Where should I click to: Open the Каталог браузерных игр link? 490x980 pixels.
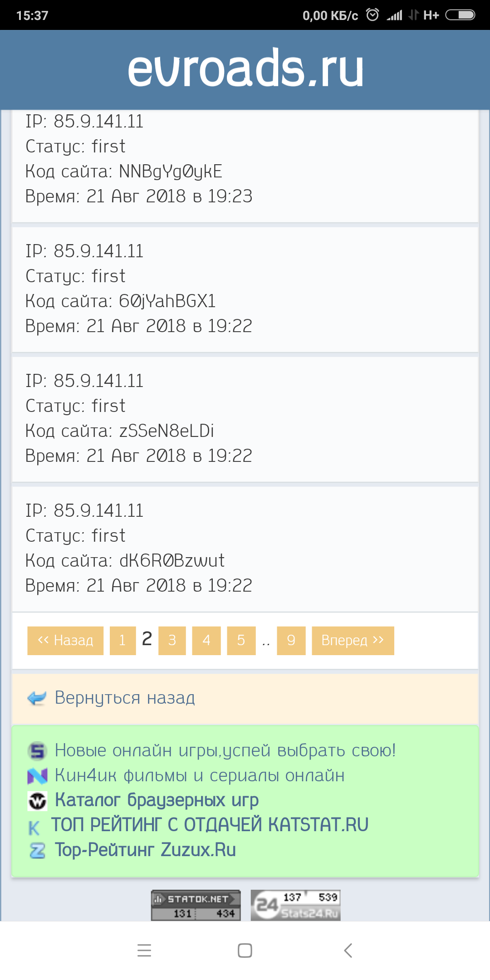157,800
